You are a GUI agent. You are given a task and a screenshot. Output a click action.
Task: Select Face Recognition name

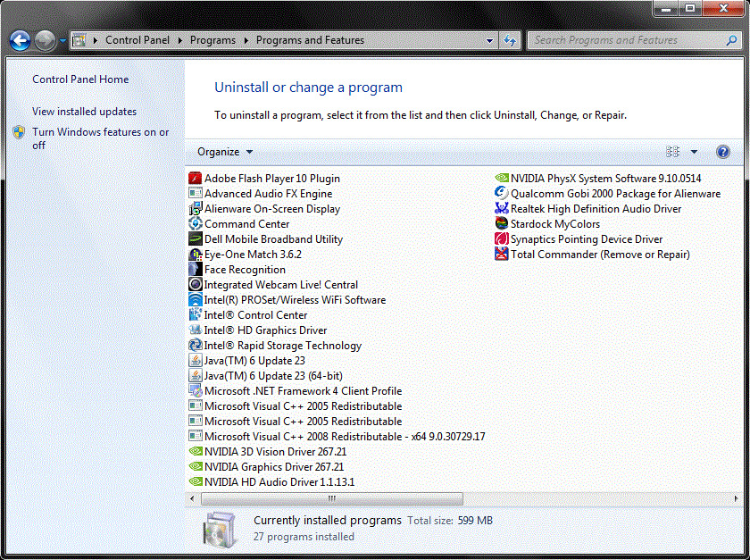(x=245, y=270)
